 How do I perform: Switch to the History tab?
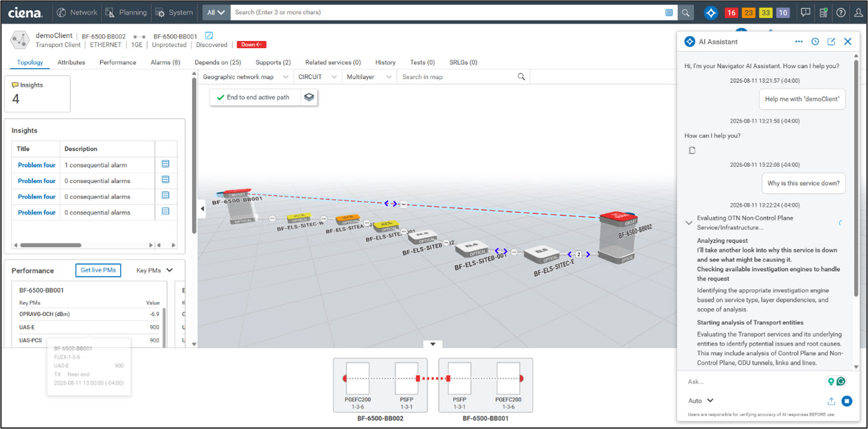385,63
